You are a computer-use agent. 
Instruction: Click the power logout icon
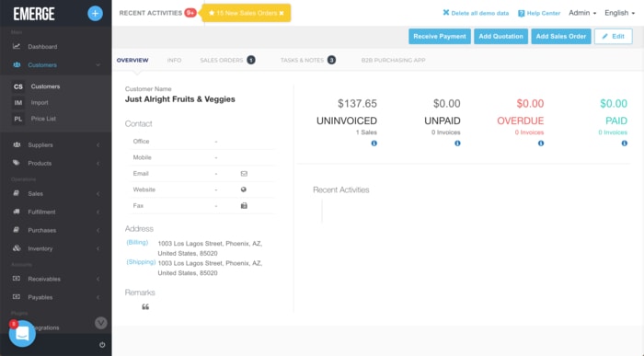click(x=102, y=345)
